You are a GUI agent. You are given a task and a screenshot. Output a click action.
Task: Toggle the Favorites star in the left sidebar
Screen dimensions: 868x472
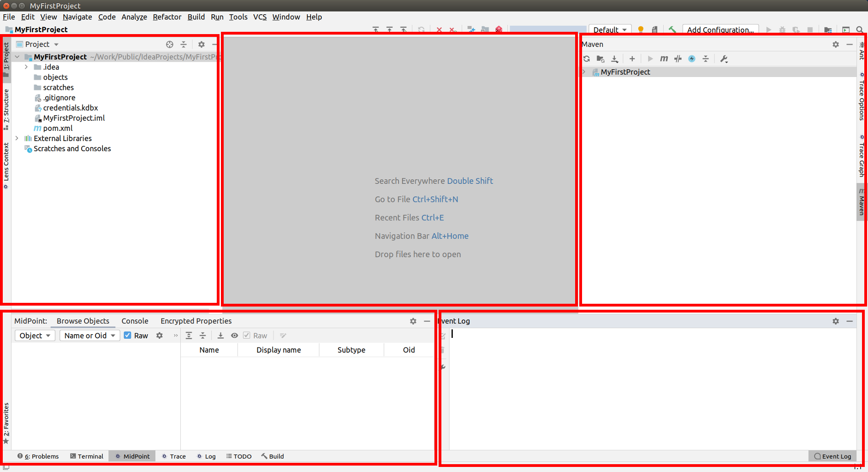[6, 441]
